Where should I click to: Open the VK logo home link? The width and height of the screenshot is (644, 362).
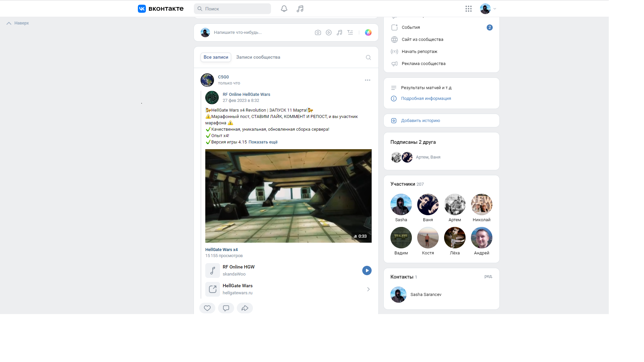click(x=160, y=9)
